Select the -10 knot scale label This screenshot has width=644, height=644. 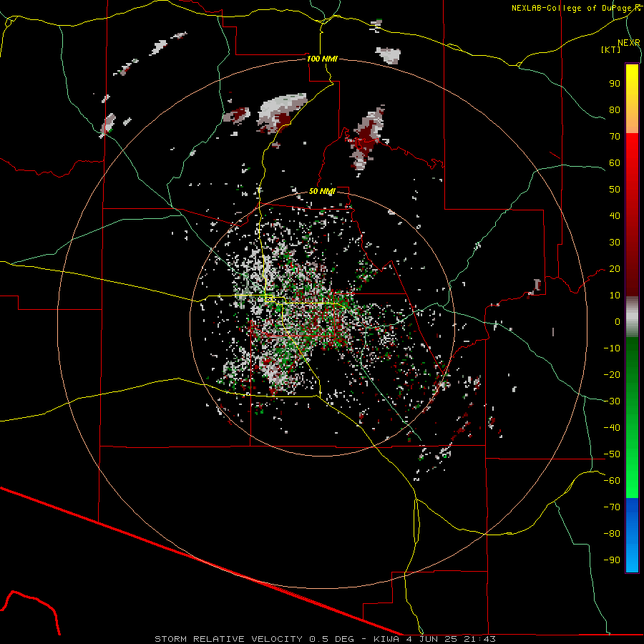pos(612,348)
